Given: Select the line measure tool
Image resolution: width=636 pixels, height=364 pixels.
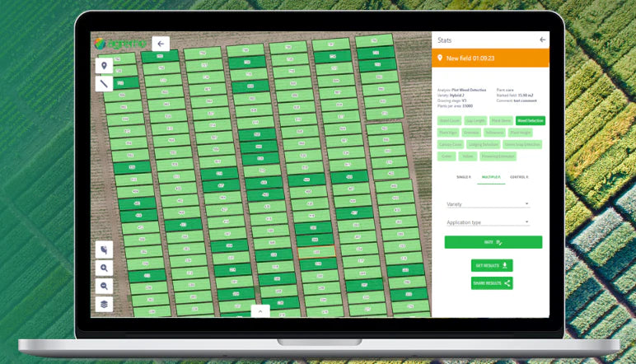Looking at the screenshot, I should click(104, 83).
